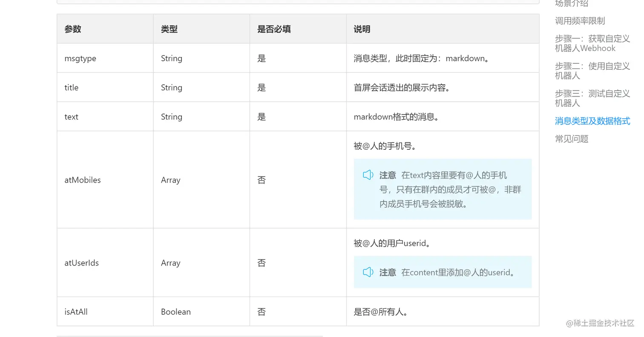
Task: Select the text parameter name
Action: coord(71,117)
